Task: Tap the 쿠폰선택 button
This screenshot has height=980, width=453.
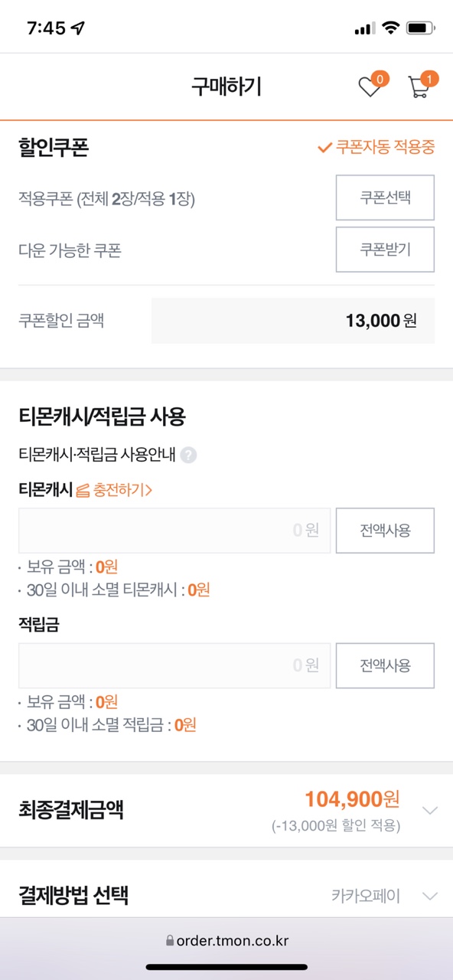Action: (385, 198)
